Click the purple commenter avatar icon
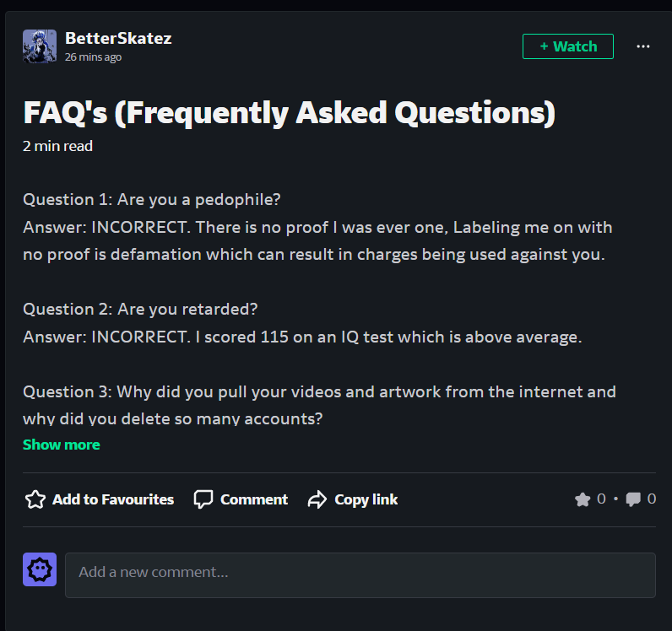The image size is (672, 631). click(40, 569)
